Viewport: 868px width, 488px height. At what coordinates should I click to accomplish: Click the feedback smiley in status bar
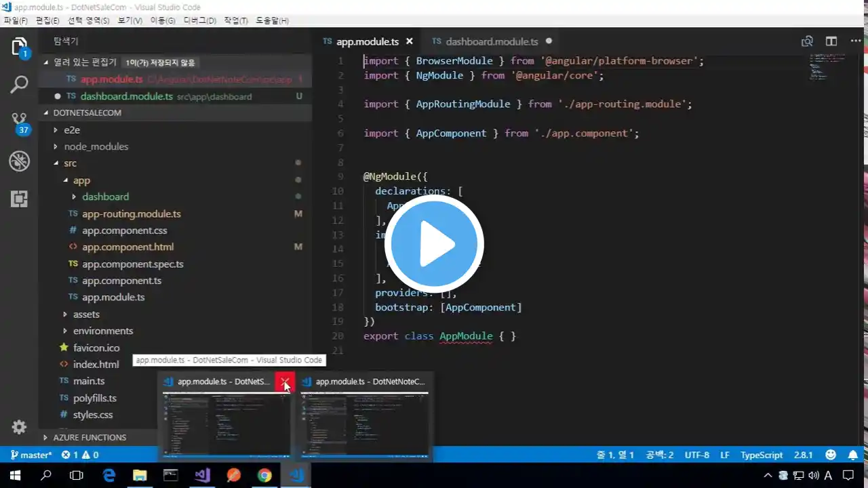pos(831,455)
